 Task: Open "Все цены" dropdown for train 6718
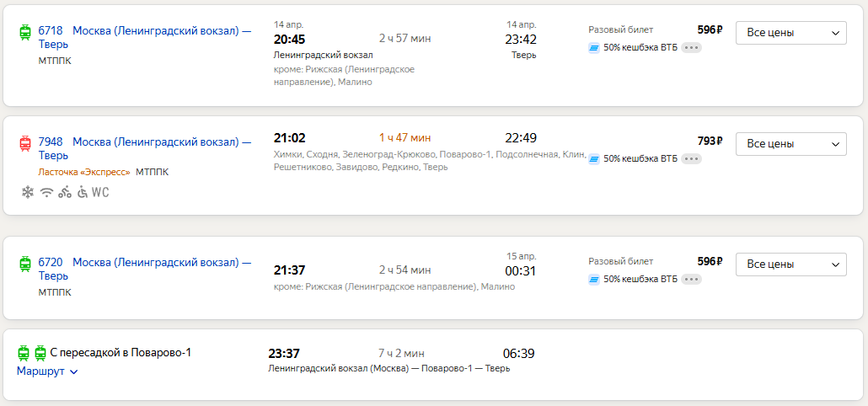(x=791, y=33)
